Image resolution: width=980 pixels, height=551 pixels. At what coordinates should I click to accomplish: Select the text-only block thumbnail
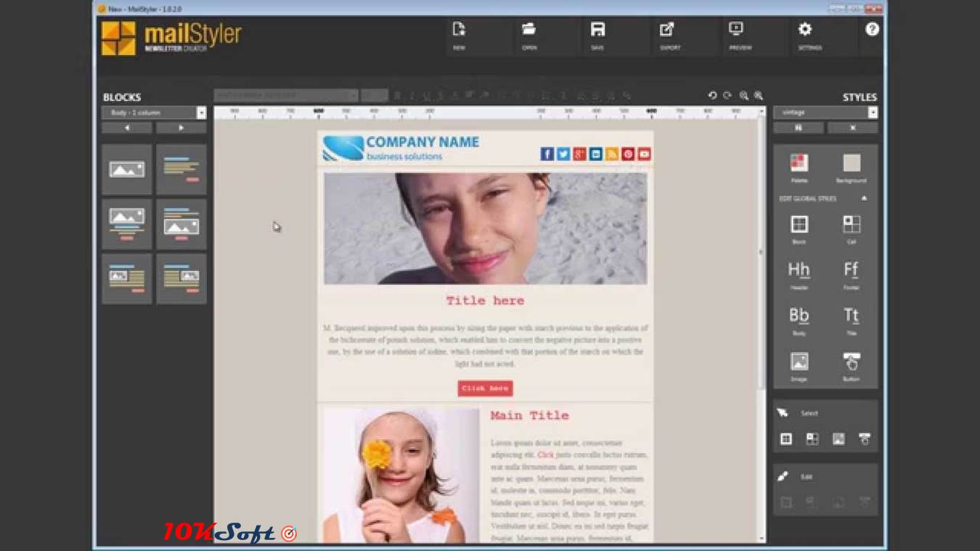[x=181, y=169]
